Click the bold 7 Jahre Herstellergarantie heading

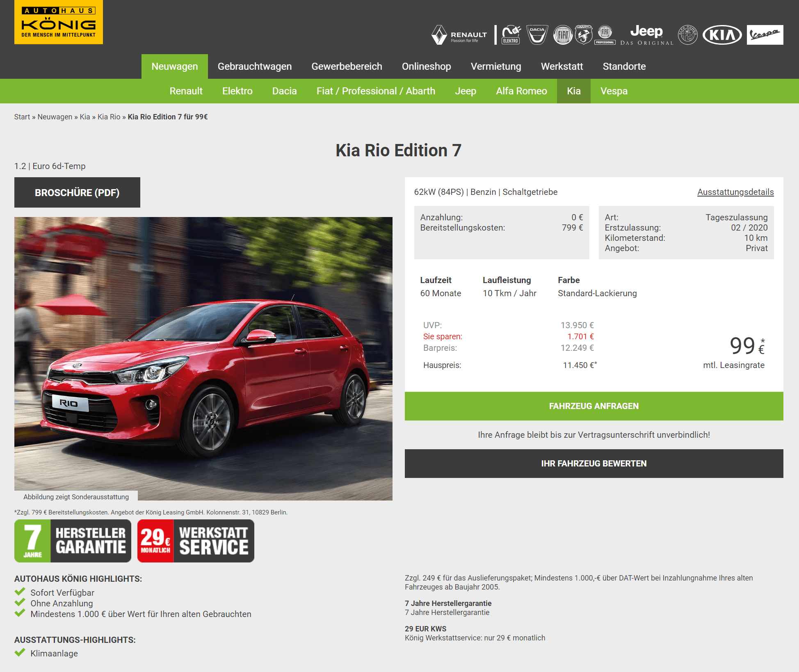(448, 603)
